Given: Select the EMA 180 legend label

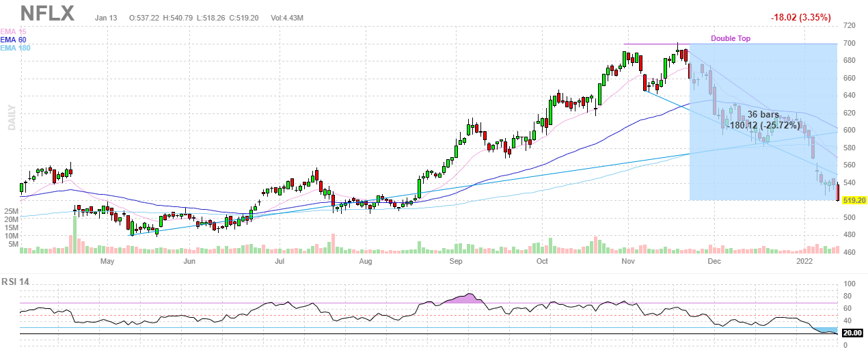Looking at the screenshot, I should tap(16, 47).
